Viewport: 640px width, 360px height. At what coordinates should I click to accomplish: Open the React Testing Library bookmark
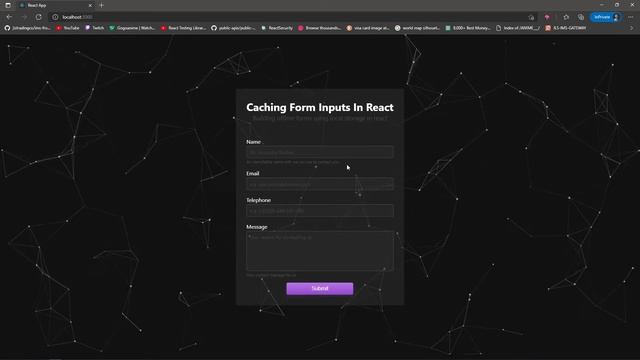183,28
